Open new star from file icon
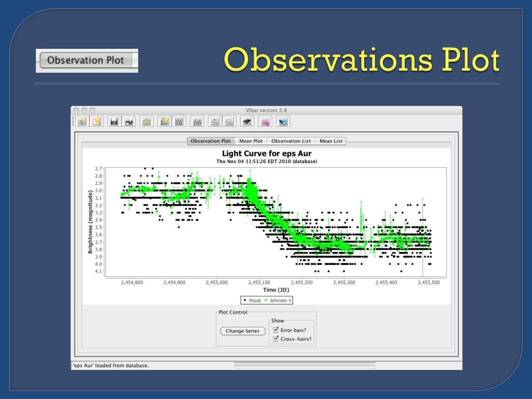 point(96,121)
